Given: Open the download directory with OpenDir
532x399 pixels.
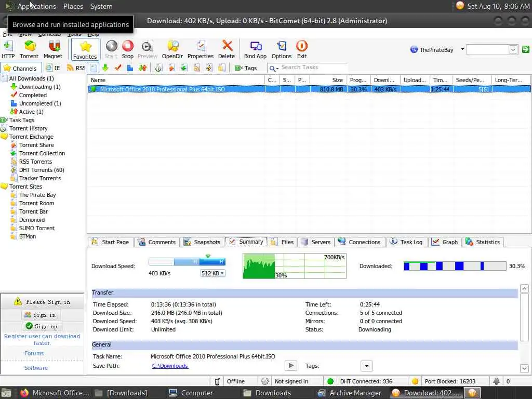Looking at the screenshot, I should tap(172, 49).
